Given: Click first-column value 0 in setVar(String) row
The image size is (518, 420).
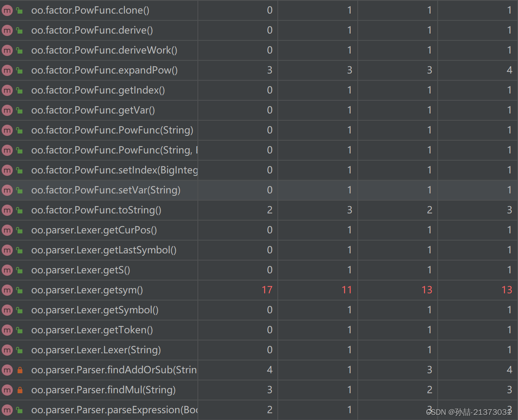Looking at the screenshot, I should (270, 190).
